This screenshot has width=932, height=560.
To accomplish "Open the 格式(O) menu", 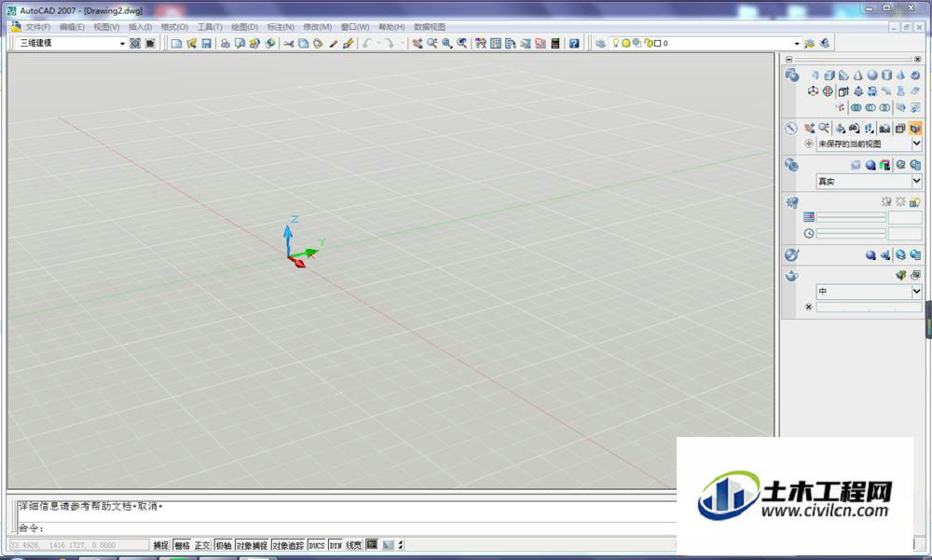I will coord(175,27).
